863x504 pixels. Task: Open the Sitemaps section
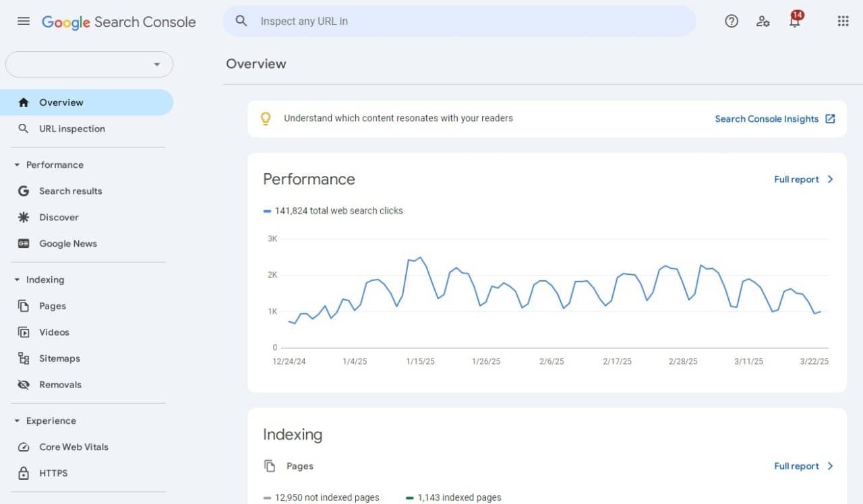[x=59, y=358]
